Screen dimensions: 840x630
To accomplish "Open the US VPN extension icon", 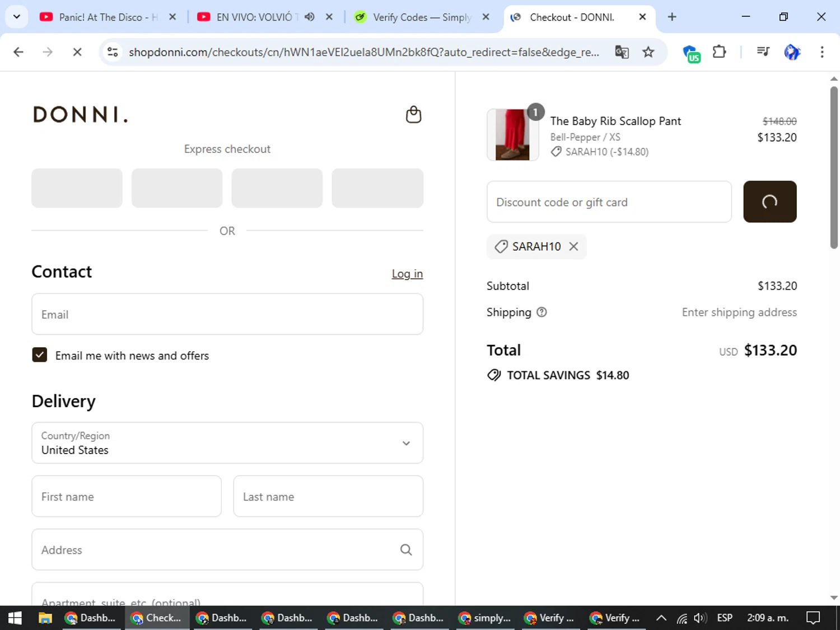I will 692,53.
